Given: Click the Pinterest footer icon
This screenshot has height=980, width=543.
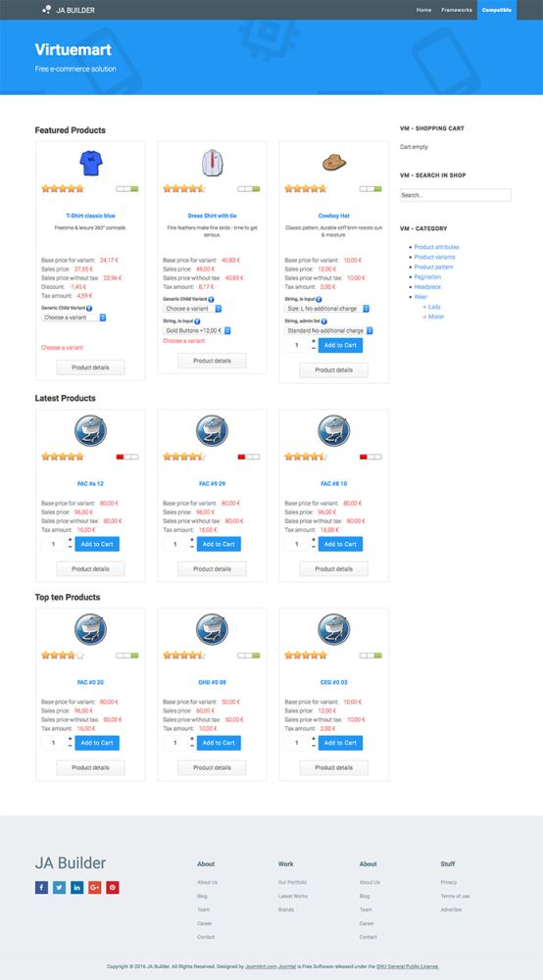Looking at the screenshot, I should click(113, 887).
